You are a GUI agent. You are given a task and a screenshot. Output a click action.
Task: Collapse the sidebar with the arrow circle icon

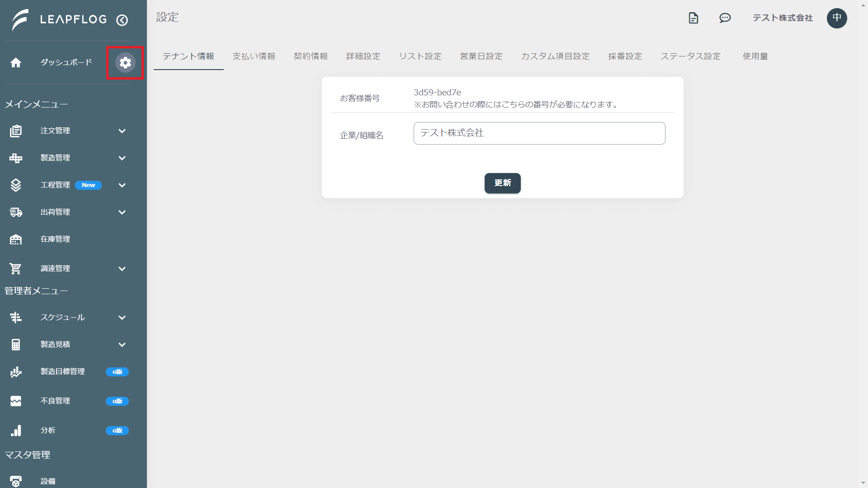click(x=122, y=20)
